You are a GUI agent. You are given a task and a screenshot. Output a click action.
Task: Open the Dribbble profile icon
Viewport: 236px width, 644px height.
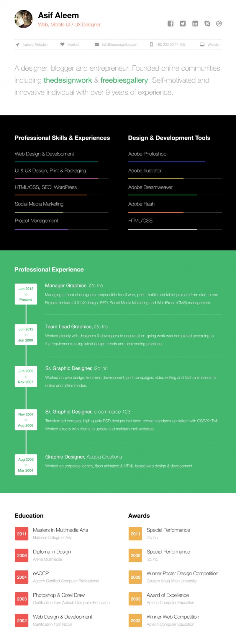pos(219,24)
